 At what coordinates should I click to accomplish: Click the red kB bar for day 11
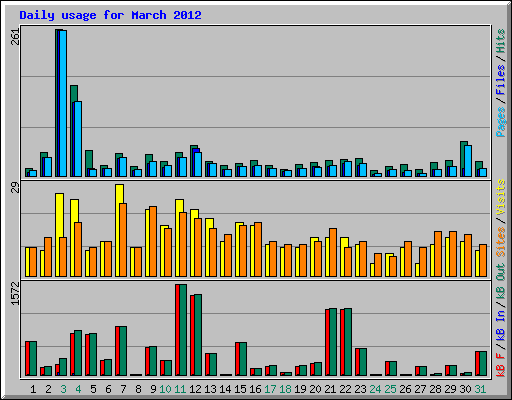coord(177,330)
